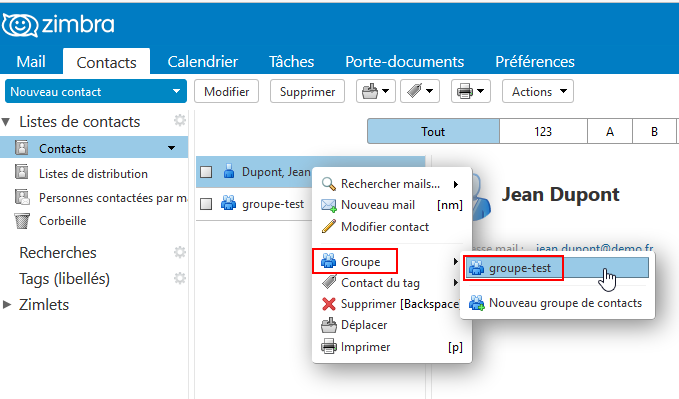This screenshot has width=679, height=399.
Task: Switch to the Calendrier tab
Action: (203, 62)
